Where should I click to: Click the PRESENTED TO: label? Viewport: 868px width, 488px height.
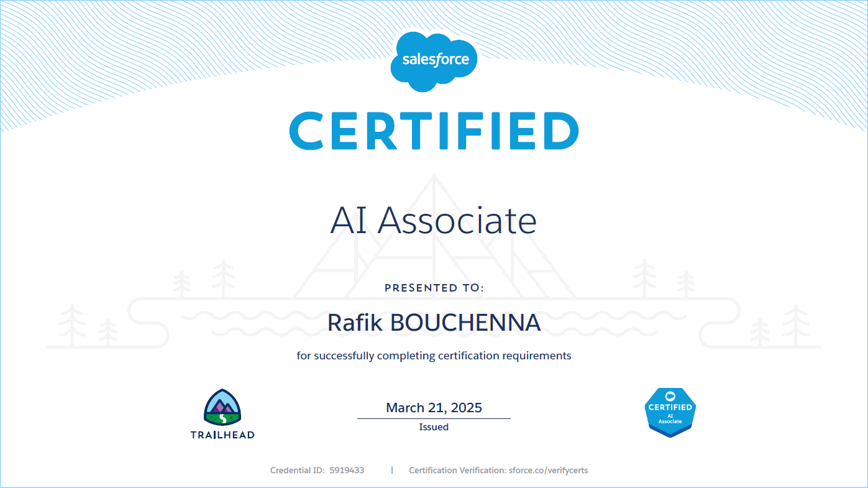tap(434, 288)
